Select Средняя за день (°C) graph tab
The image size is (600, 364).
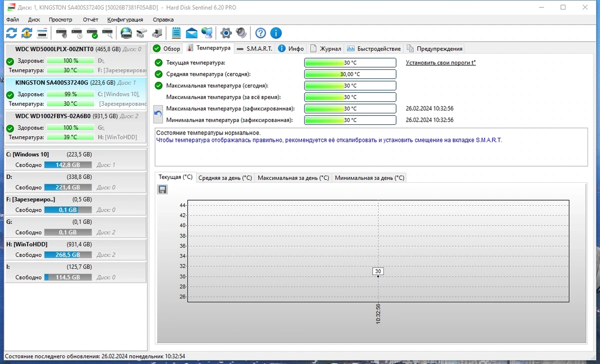click(x=225, y=178)
